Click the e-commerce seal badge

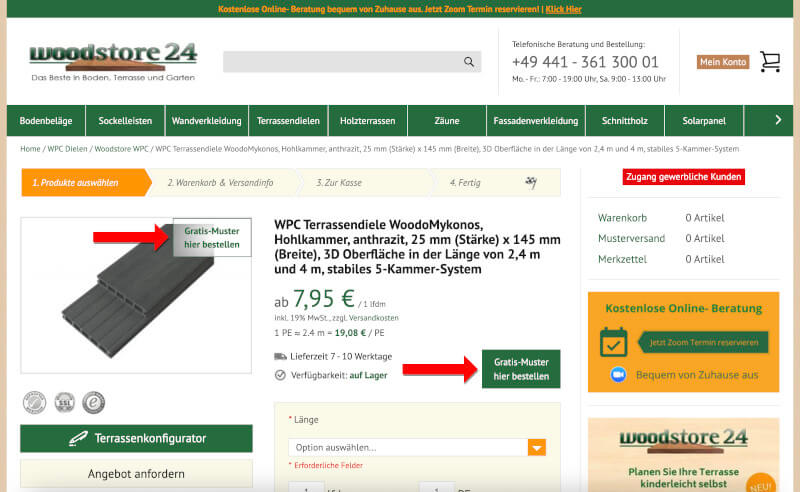[93, 402]
